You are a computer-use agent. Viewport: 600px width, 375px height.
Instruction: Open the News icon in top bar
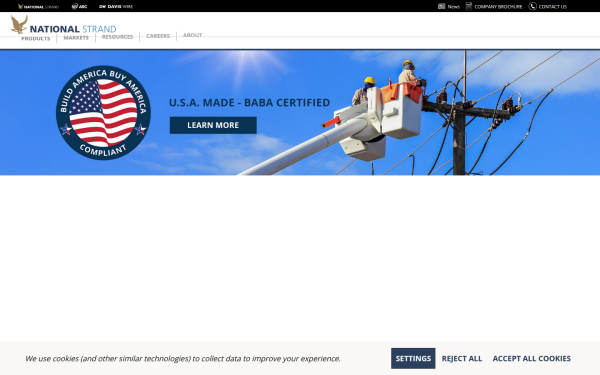pyautogui.click(x=441, y=6)
